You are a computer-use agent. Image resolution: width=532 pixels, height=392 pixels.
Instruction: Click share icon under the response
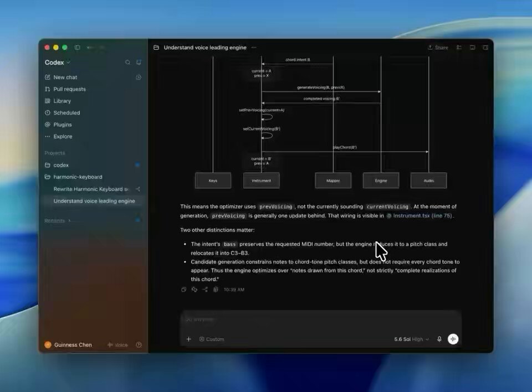pyautogui.click(x=205, y=290)
